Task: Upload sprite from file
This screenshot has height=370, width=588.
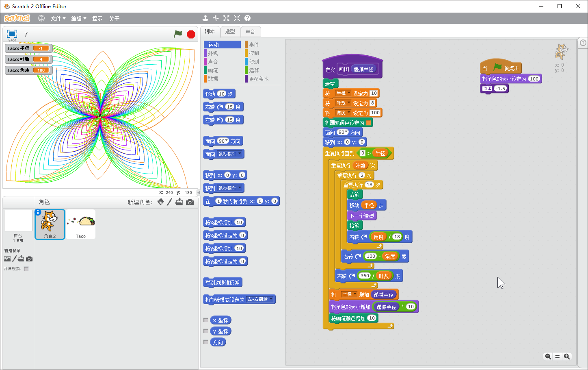Action: point(179,202)
